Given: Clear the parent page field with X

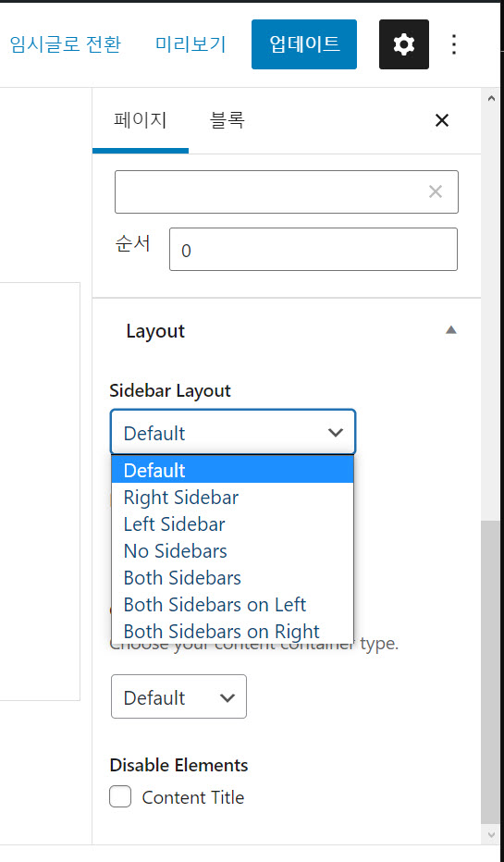Looking at the screenshot, I should [x=436, y=191].
